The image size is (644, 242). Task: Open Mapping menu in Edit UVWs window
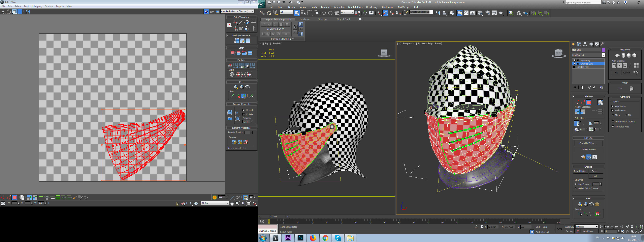pos(37,6)
